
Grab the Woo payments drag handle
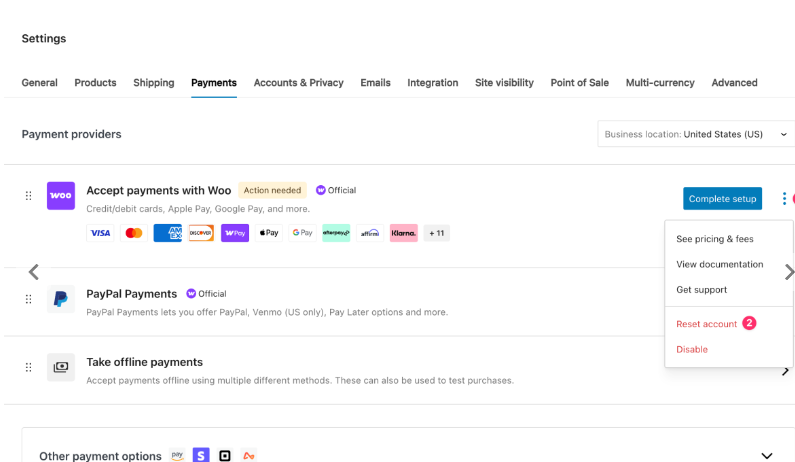coord(28,196)
